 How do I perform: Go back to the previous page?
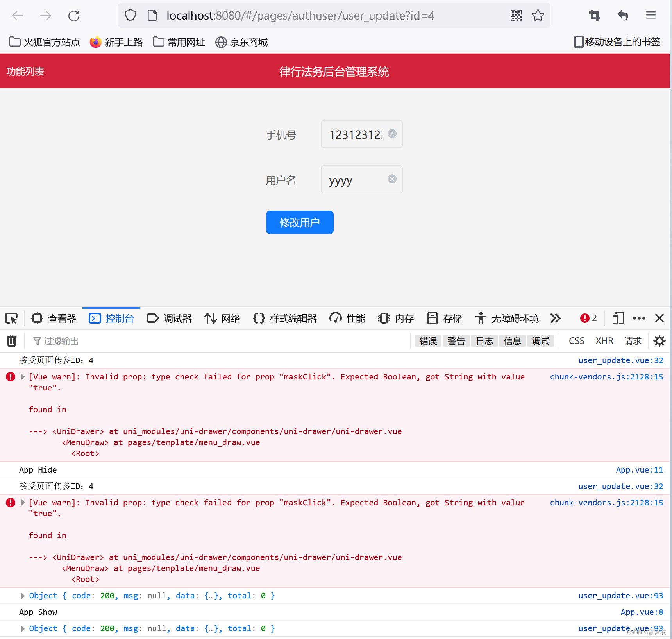tap(18, 16)
